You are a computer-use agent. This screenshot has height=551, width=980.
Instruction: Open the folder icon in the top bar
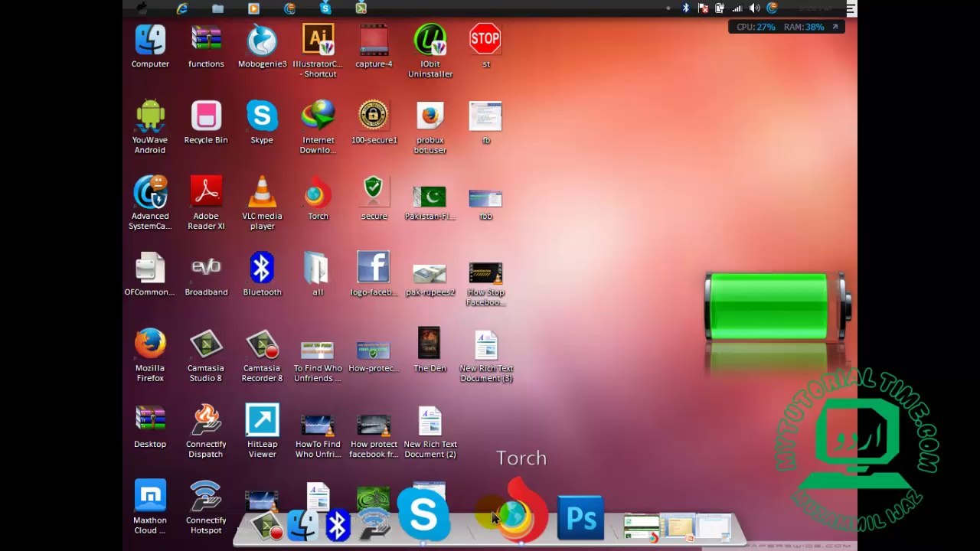(218, 8)
